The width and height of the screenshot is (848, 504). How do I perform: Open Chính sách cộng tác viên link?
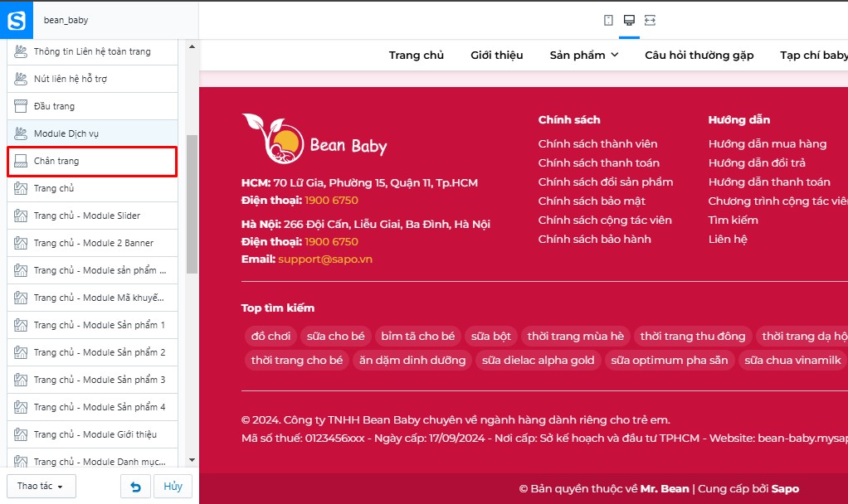point(605,220)
